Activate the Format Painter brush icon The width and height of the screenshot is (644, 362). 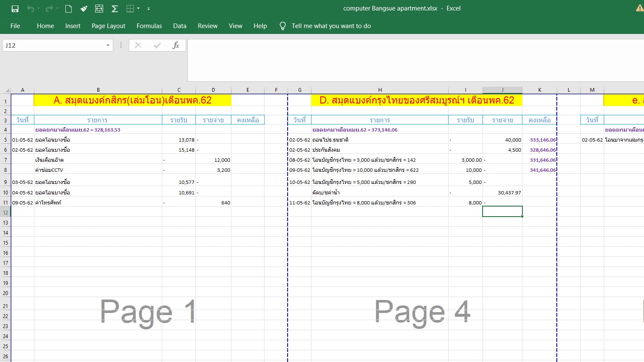coord(84,8)
